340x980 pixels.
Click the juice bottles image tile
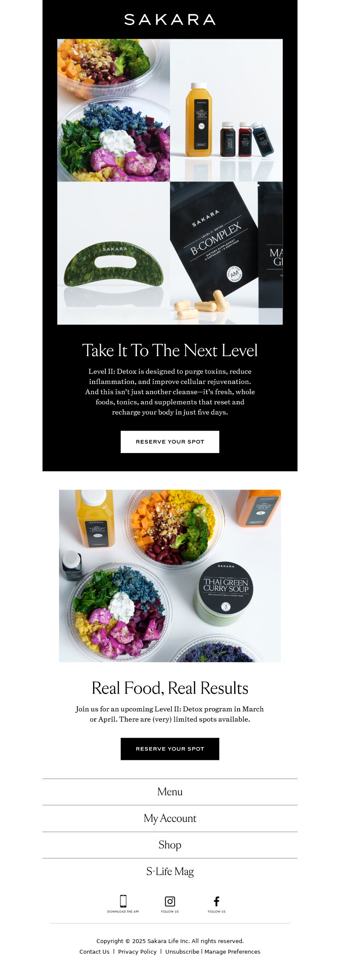pos(227,110)
